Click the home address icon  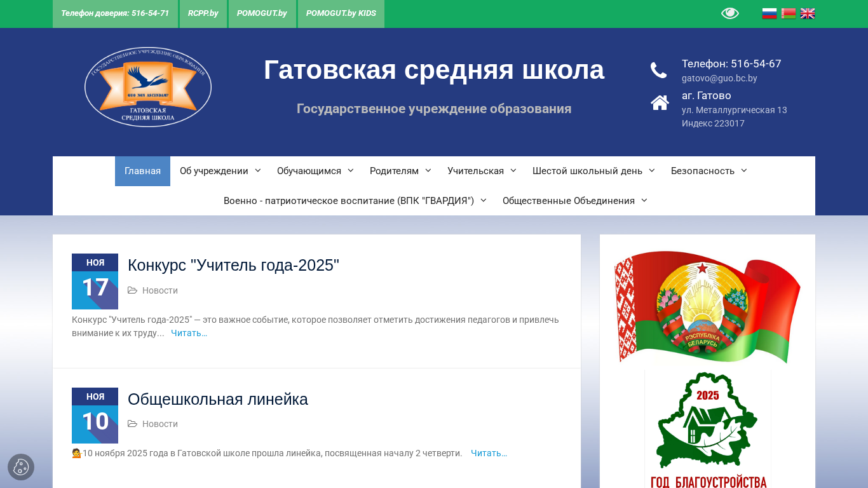[x=660, y=102]
